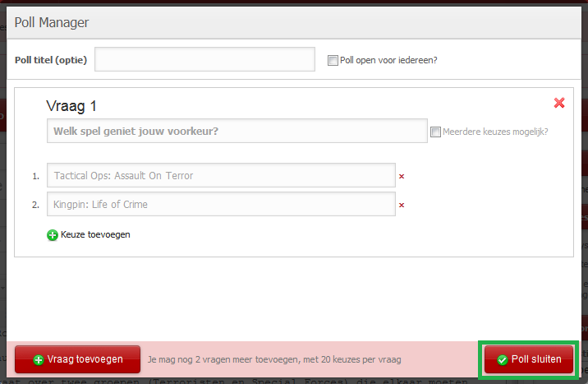The height and width of the screenshot is (384, 588).
Task: Remove the Kingpin: Life of Crime choice
Action: pos(402,205)
